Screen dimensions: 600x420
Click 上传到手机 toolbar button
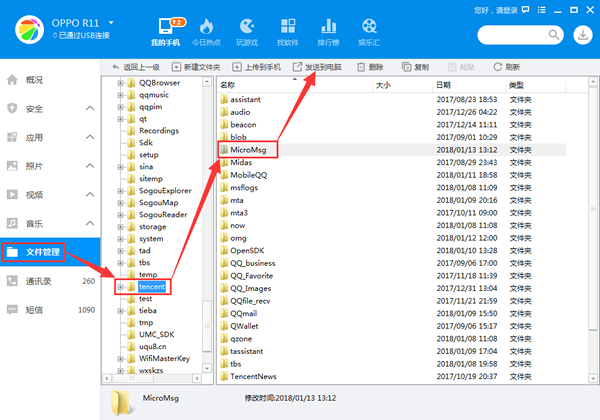pos(256,67)
